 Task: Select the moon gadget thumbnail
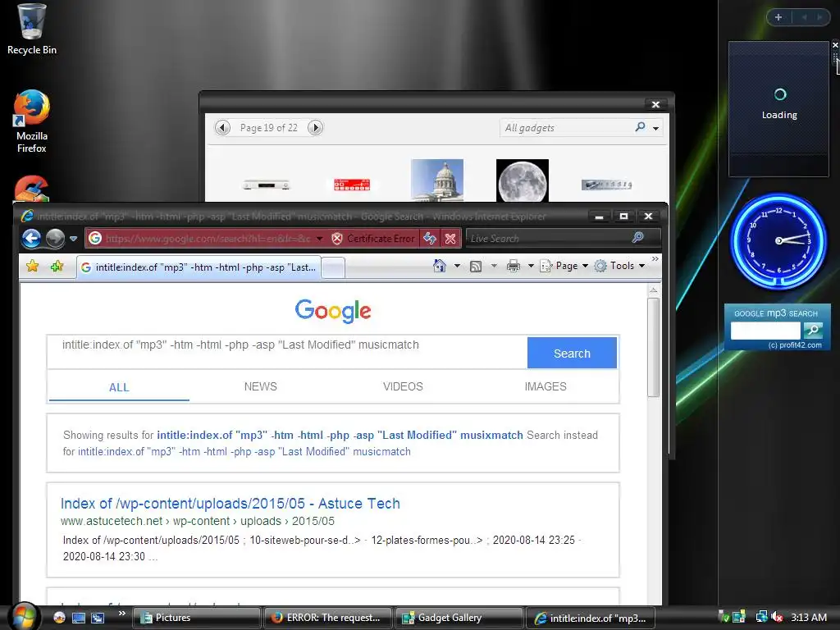(523, 181)
